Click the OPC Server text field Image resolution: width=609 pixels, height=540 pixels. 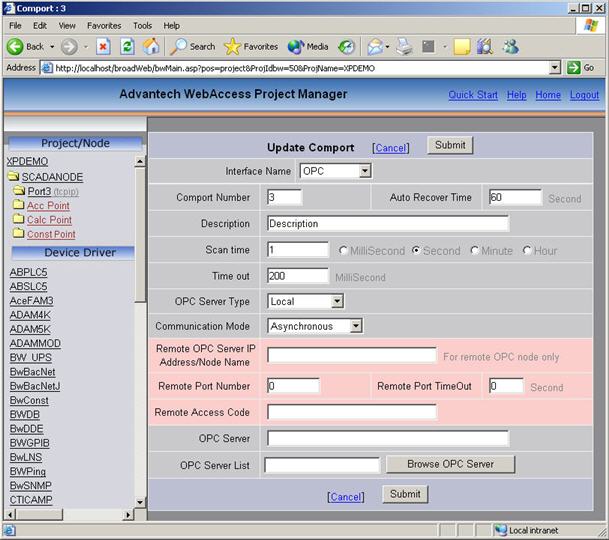[x=388, y=439]
